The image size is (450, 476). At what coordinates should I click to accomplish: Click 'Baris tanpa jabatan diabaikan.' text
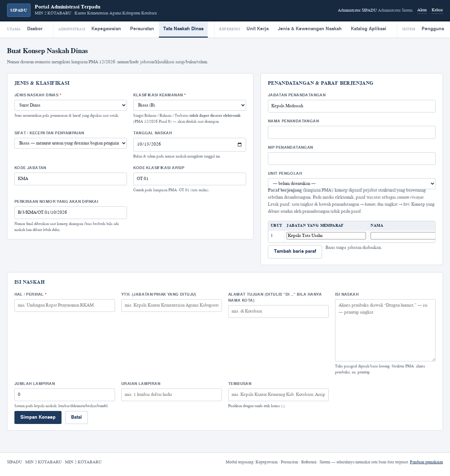[353, 247]
